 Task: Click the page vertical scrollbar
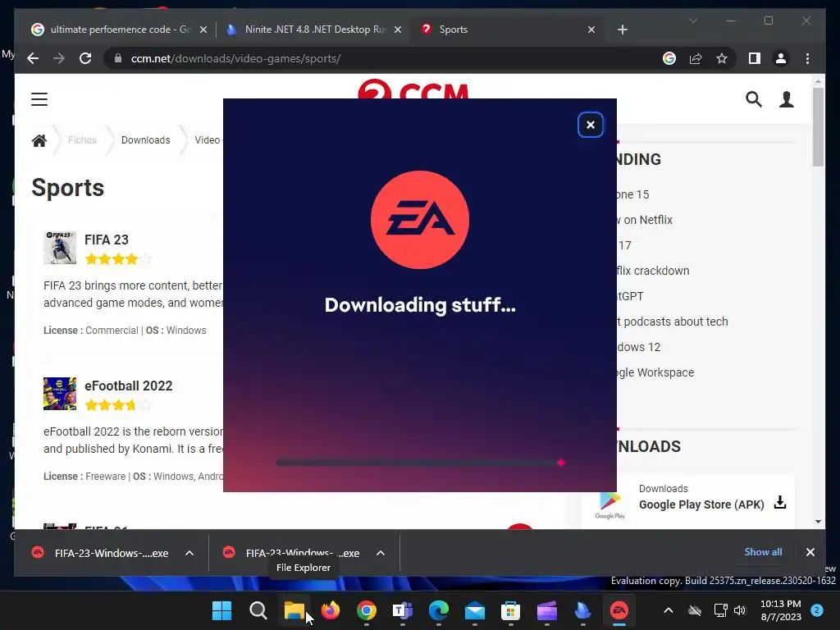818,127
